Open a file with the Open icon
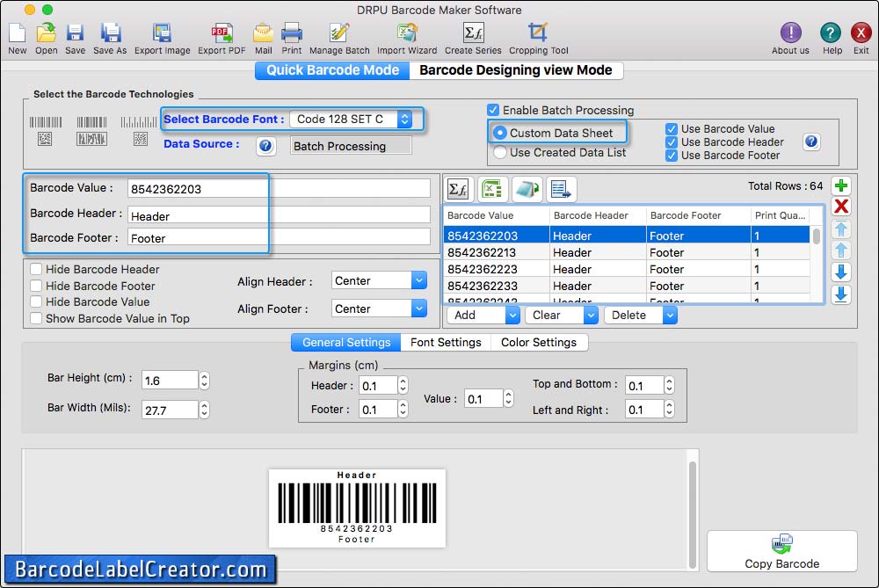The height and width of the screenshot is (588, 879). point(46,38)
